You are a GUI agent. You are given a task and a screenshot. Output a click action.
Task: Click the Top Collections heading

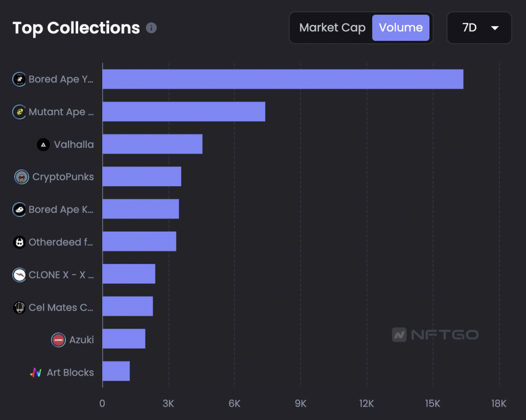(76, 28)
